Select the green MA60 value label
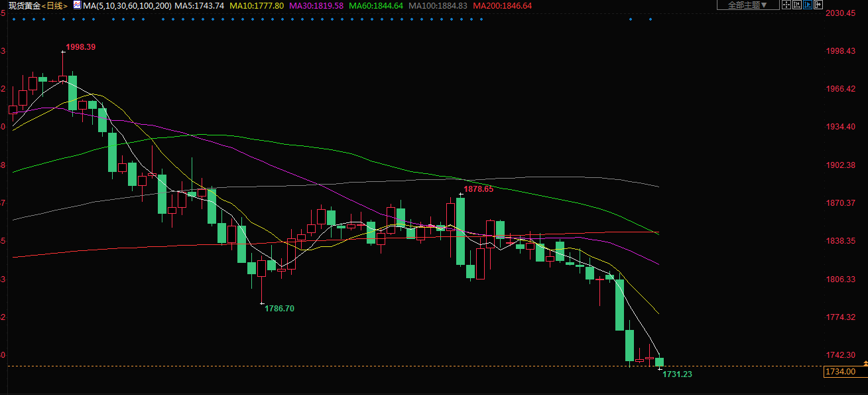 pyautogui.click(x=376, y=5)
